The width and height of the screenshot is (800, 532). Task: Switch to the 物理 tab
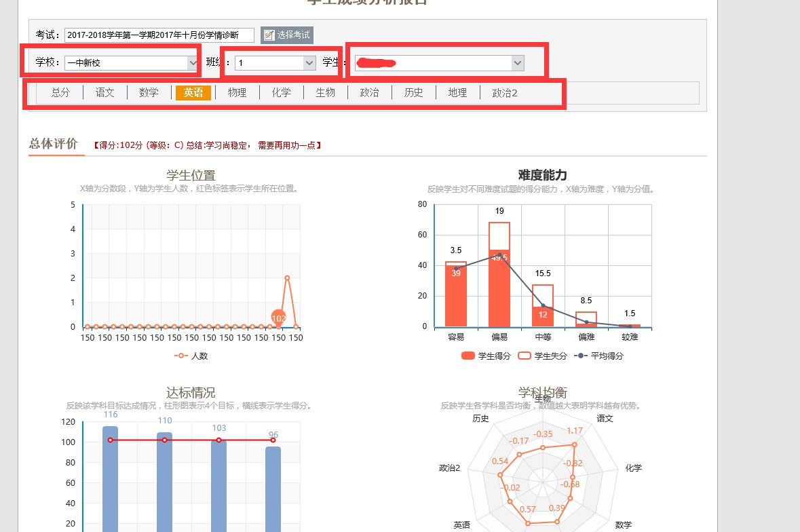pyautogui.click(x=237, y=93)
